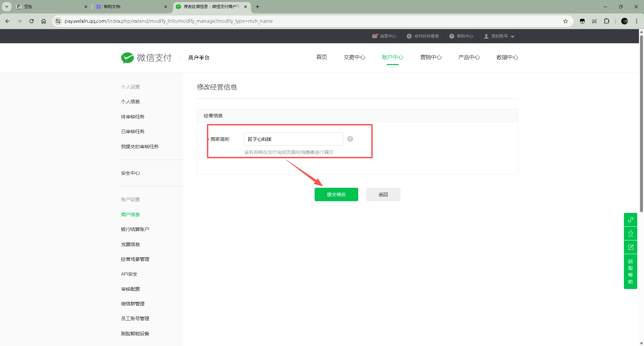
Task: Click the green 提交修改 button
Action: click(x=336, y=194)
